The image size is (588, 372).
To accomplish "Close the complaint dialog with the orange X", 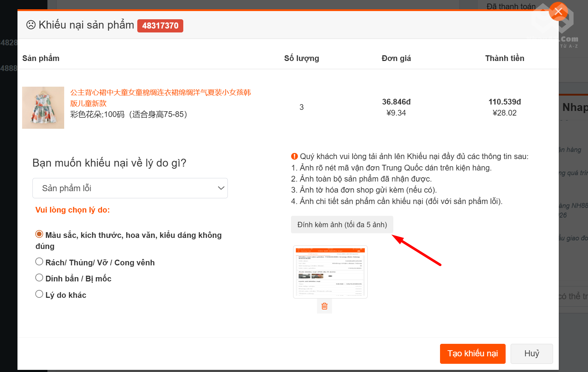I will pyautogui.click(x=558, y=11).
